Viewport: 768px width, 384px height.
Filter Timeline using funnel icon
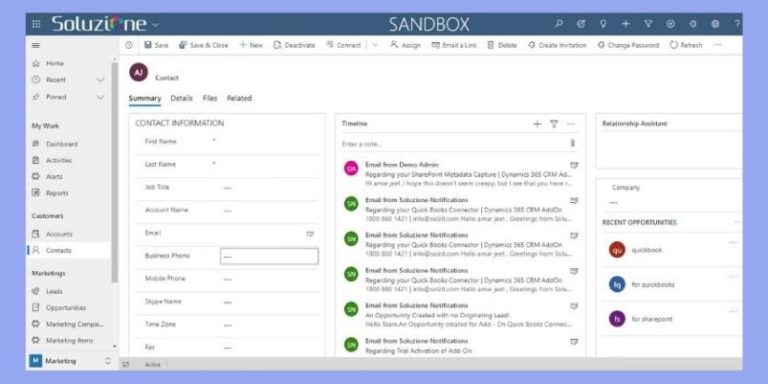coord(554,124)
